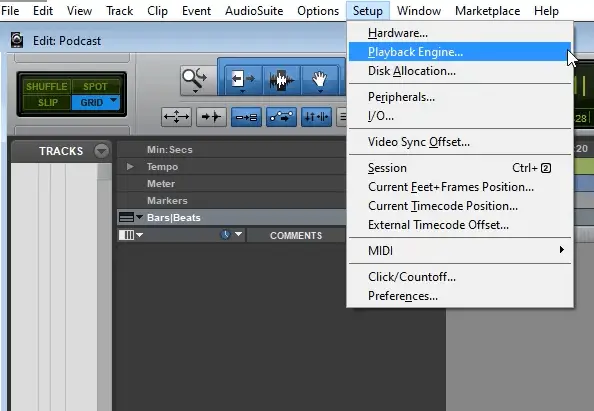Viewport: 594px width, 411px height.
Task: Choose Peripherals... menu item
Action: pos(460,97)
